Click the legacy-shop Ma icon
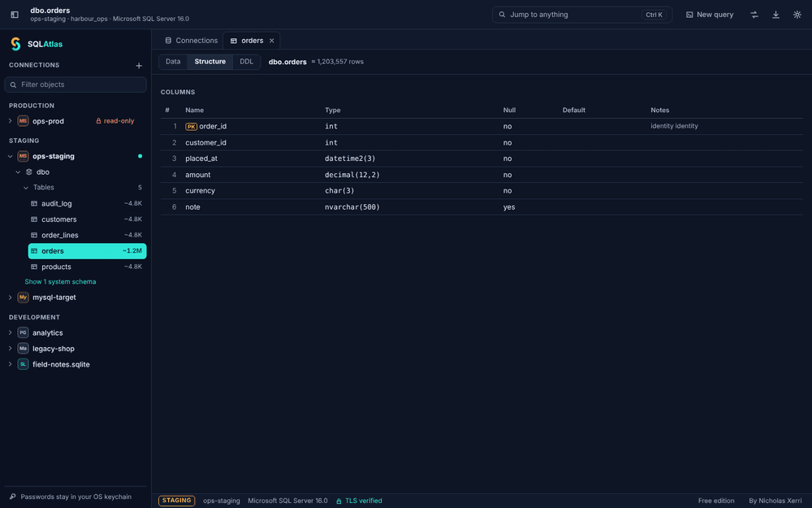812x508 pixels. point(23,349)
